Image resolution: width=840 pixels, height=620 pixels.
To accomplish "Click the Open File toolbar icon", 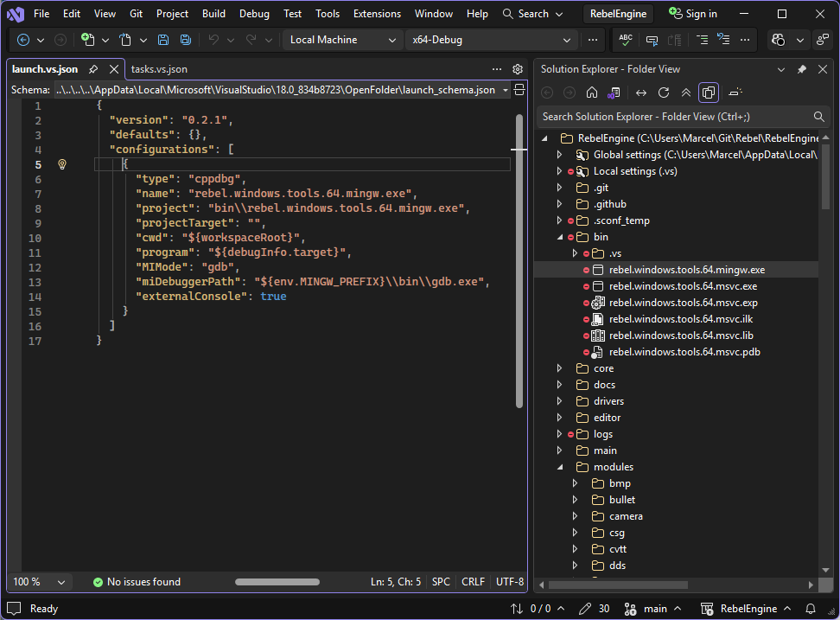I will pyautogui.click(x=125, y=40).
